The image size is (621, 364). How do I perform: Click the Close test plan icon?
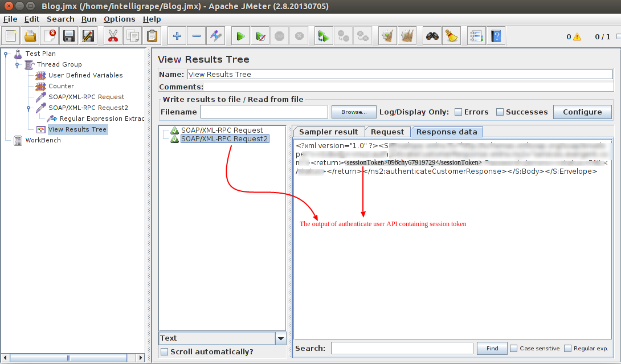coord(50,36)
